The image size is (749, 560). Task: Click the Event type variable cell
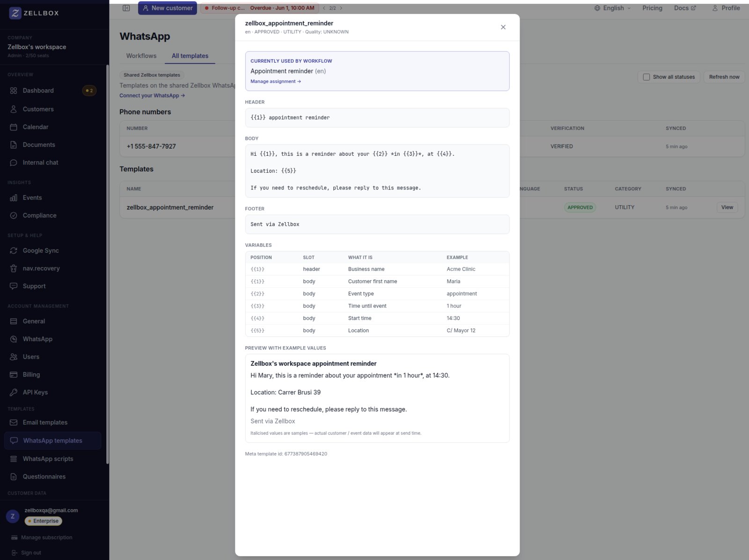click(360, 294)
